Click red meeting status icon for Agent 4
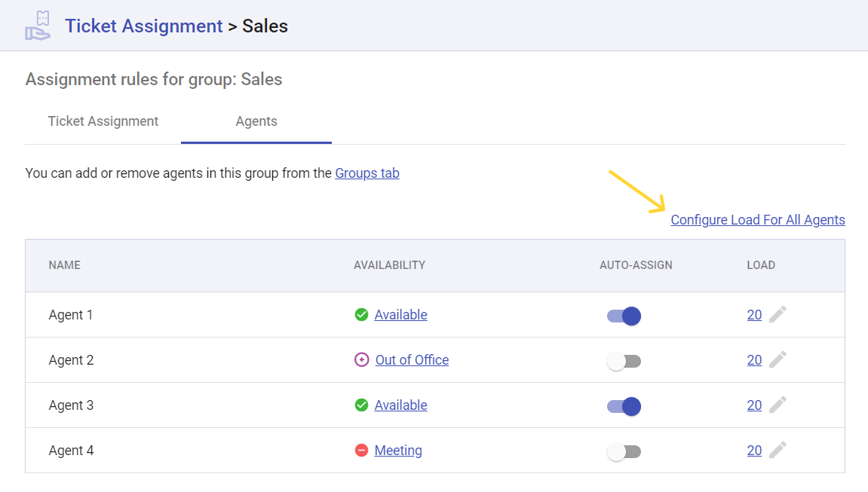The height and width of the screenshot is (492, 868). pos(361,451)
